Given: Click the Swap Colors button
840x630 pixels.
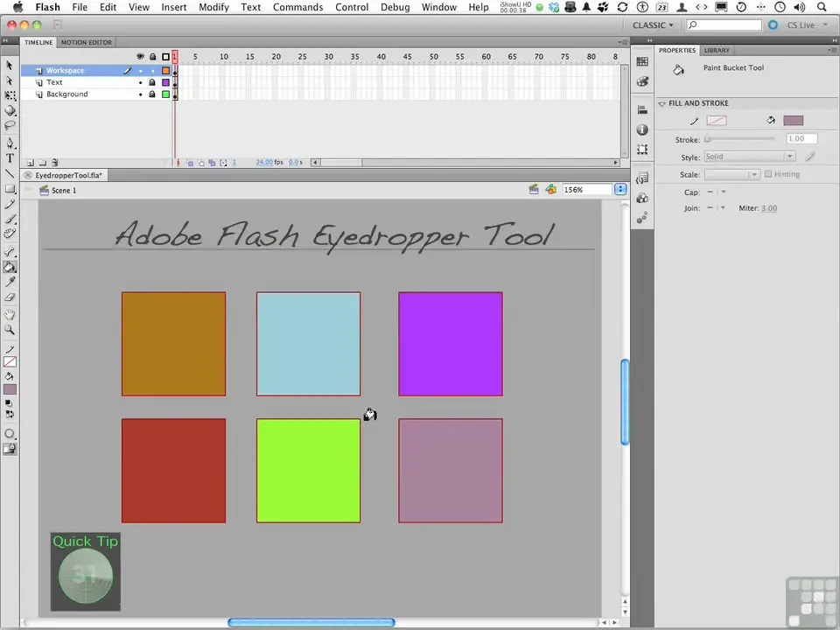Looking at the screenshot, I should (9, 414).
